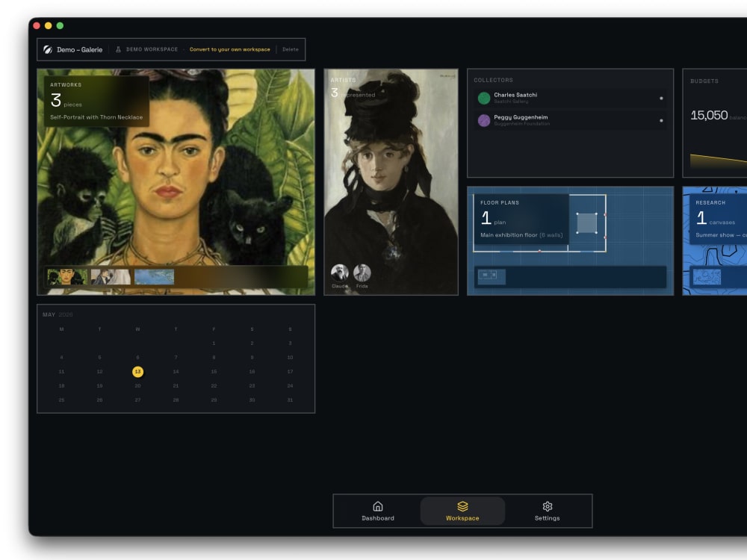Image resolution: width=747 pixels, height=560 pixels.
Task: Select the Claude artist avatar
Action: pyautogui.click(x=340, y=273)
